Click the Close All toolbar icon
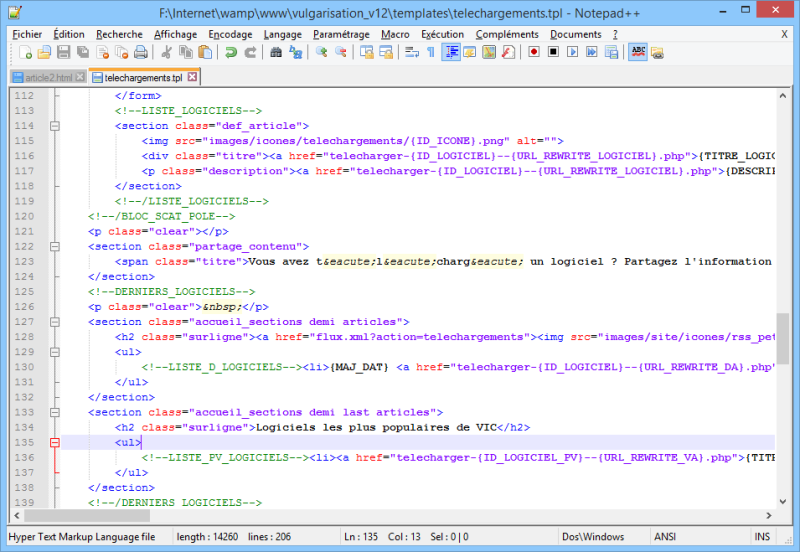Image resolution: width=800 pixels, height=552 pixels. point(121,52)
